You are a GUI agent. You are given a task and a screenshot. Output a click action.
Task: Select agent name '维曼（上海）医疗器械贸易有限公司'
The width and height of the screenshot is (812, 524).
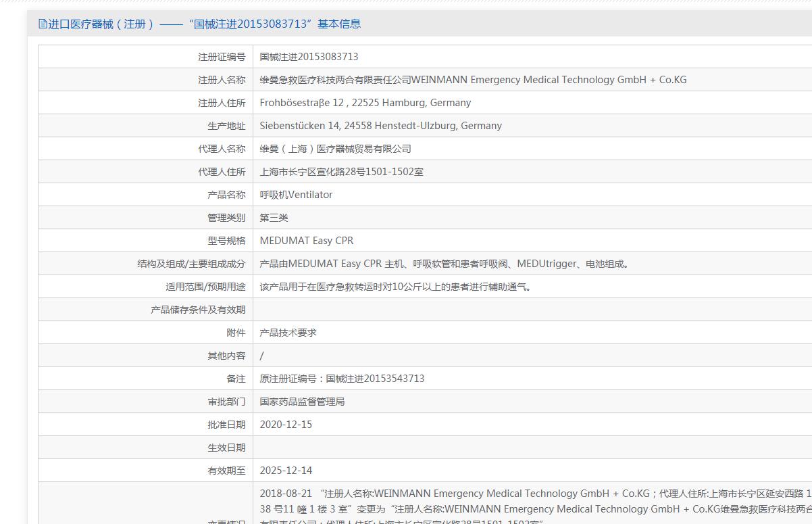336,149
